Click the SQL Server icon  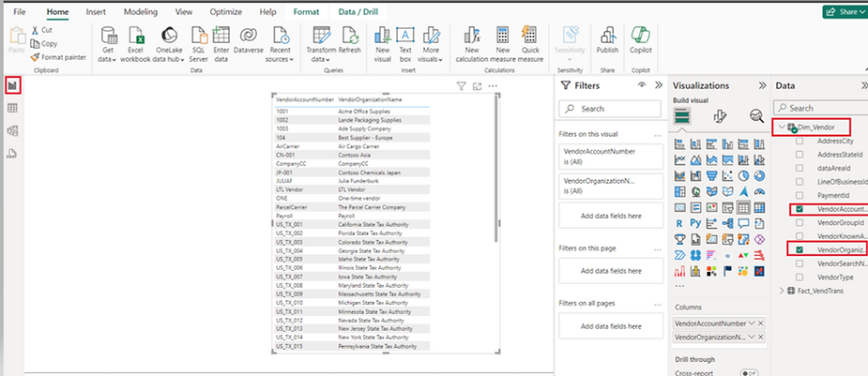pyautogui.click(x=198, y=36)
